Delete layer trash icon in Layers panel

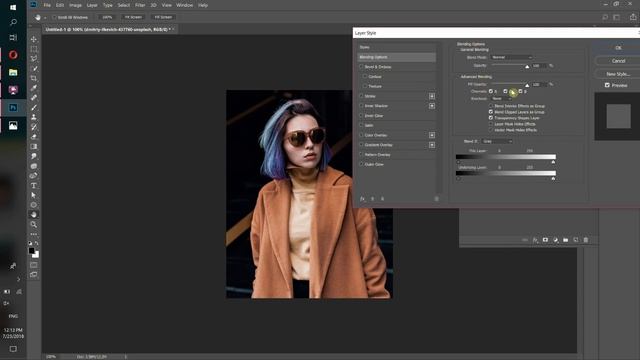[586, 240]
